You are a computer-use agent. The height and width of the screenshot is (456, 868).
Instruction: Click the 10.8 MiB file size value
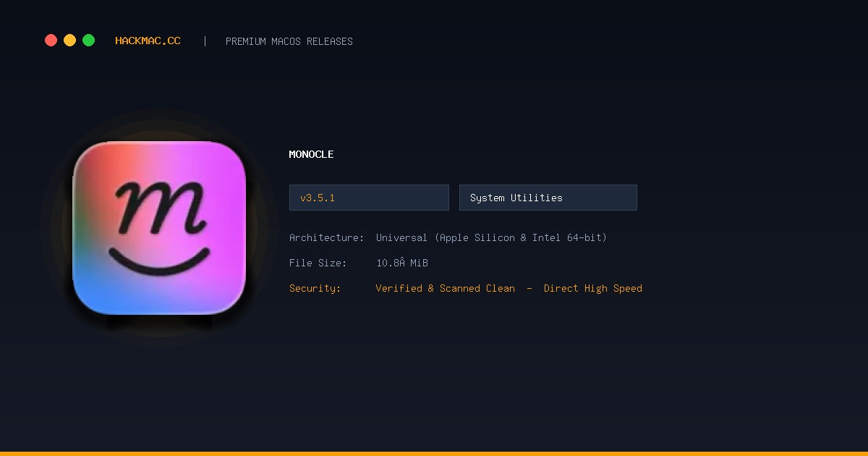click(402, 263)
